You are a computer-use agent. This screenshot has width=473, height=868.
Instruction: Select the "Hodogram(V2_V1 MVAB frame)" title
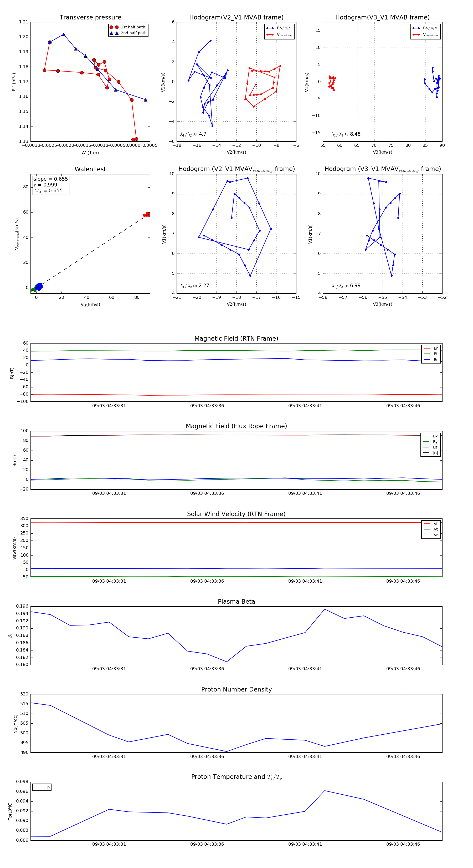236,18
